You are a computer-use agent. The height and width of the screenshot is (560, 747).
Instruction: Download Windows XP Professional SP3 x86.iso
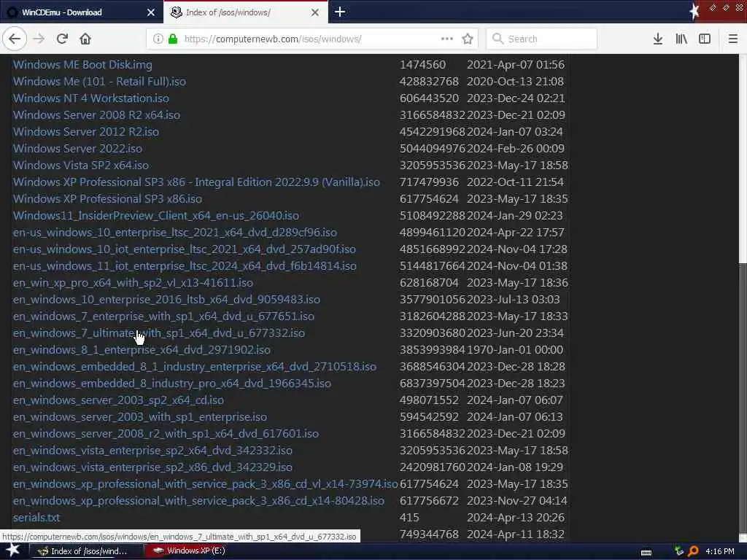(108, 198)
